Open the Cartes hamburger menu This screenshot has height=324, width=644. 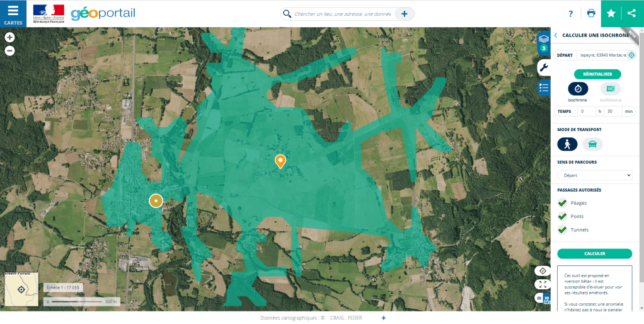point(13,13)
